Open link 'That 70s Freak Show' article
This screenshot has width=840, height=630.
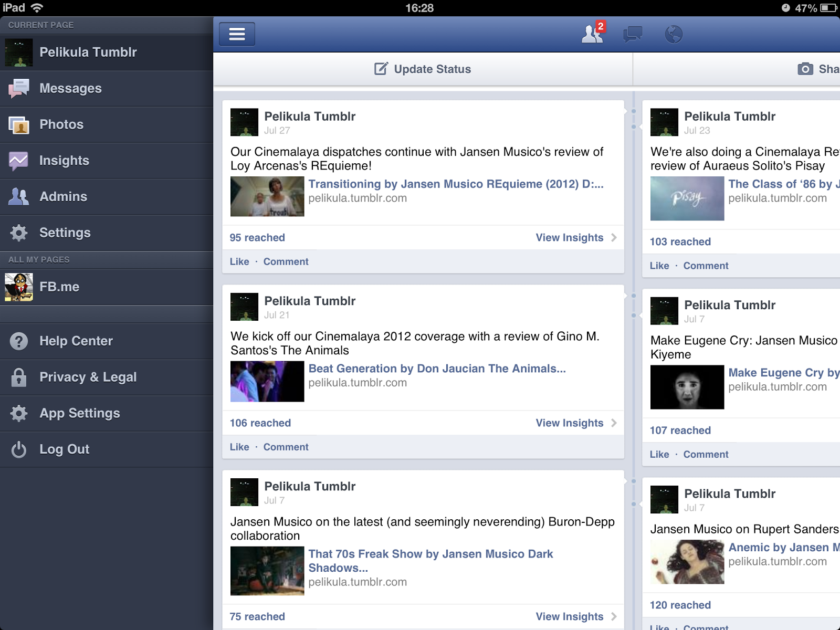coord(430,561)
